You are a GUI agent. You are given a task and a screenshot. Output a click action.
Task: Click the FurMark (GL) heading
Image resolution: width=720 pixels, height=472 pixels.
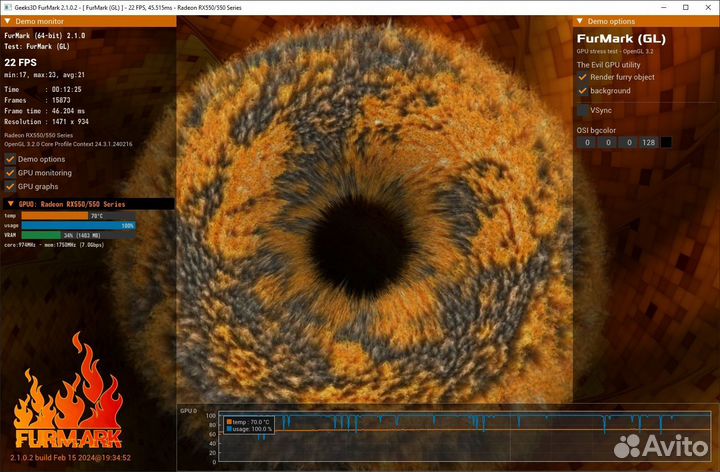(621, 39)
